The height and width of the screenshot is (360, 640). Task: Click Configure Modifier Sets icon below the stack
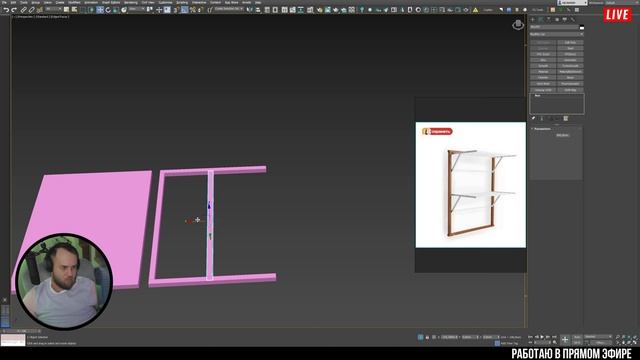point(566,118)
